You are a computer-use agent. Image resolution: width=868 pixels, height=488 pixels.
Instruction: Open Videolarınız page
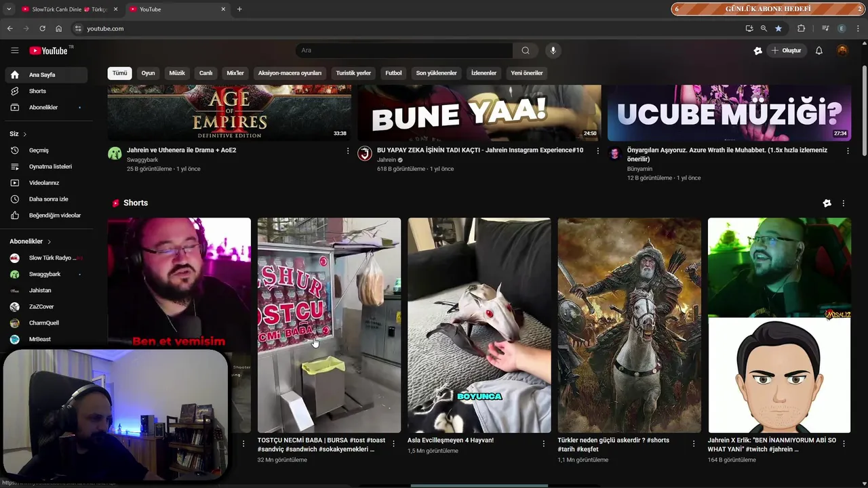(46, 182)
